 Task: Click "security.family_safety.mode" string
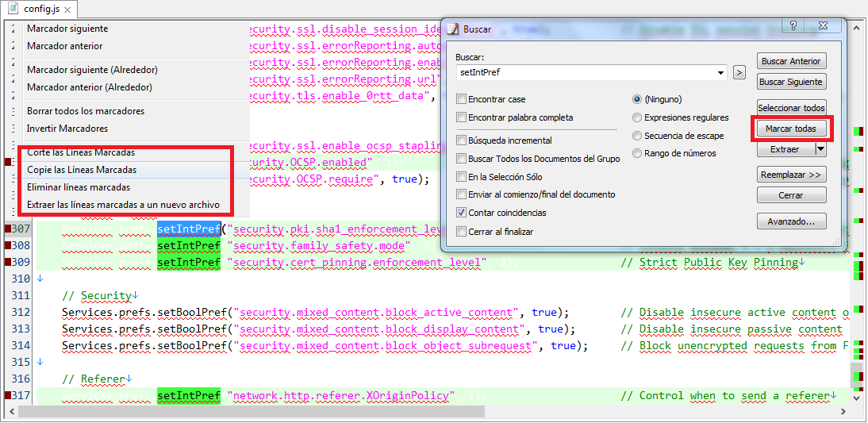click(x=321, y=245)
